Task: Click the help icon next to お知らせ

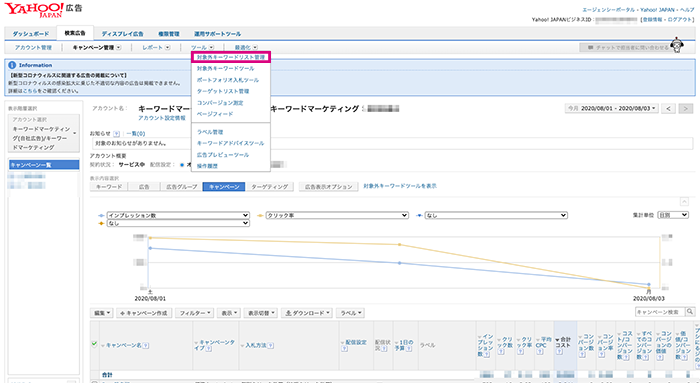Action: (117, 134)
